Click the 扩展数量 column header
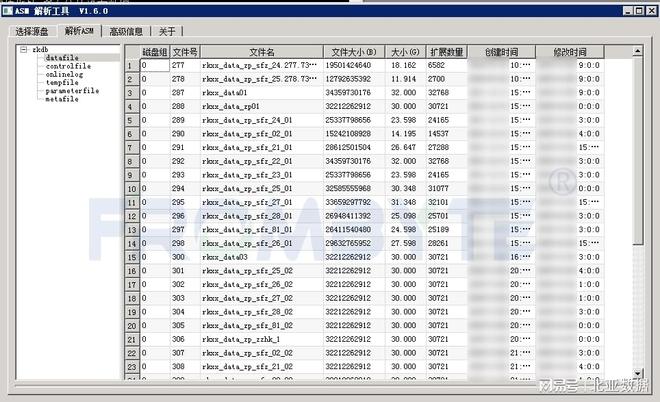The image size is (660, 402). pos(446,52)
